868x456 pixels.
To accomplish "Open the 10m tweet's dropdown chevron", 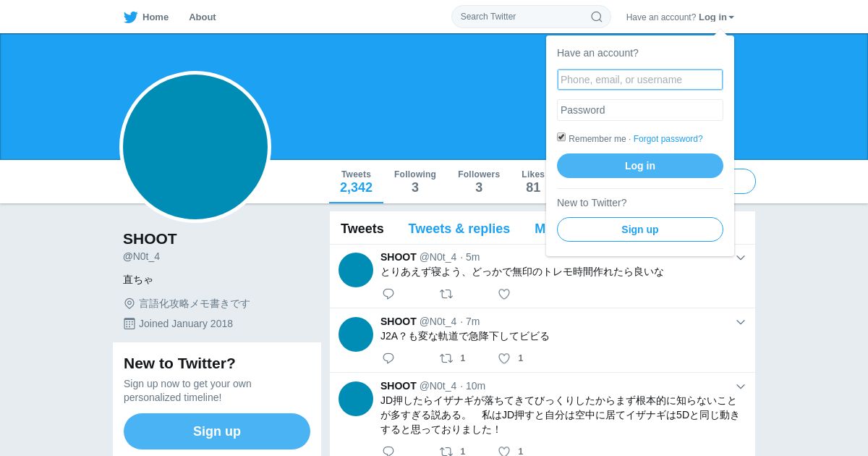I will click(741, 387).
